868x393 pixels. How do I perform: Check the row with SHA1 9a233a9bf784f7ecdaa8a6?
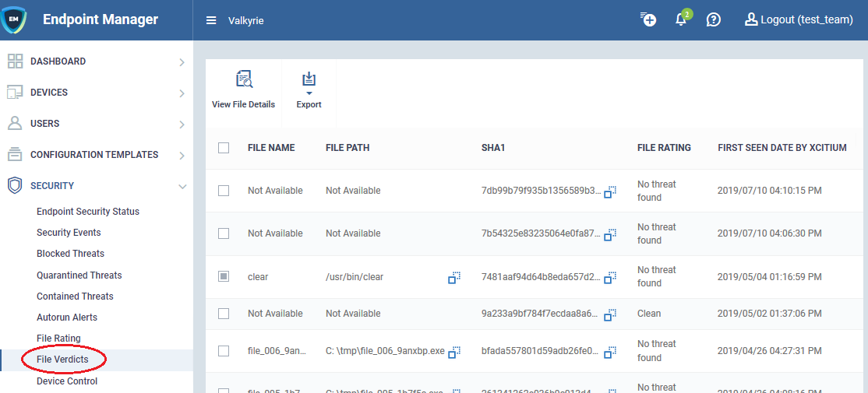point(224,314)
